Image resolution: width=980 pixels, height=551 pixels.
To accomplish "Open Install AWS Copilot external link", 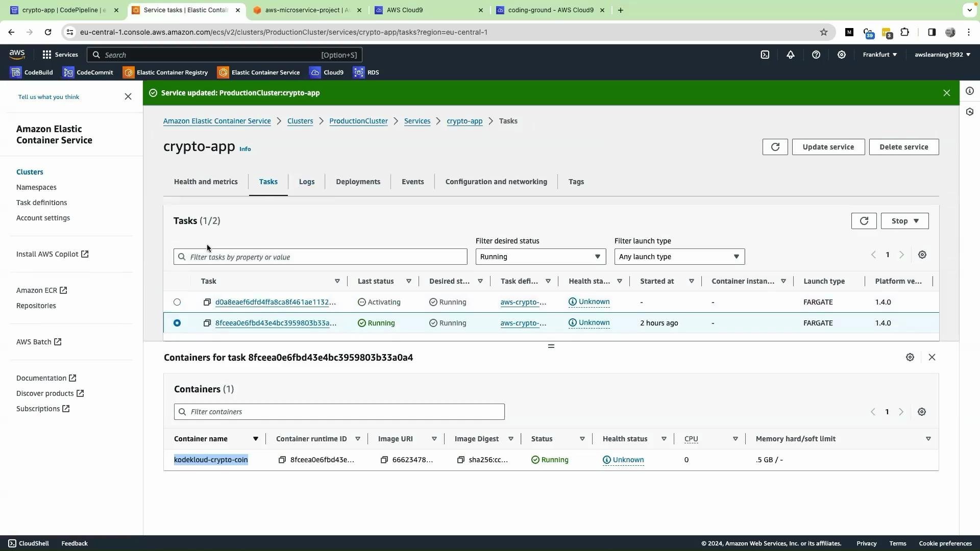I will pos(52,254).
